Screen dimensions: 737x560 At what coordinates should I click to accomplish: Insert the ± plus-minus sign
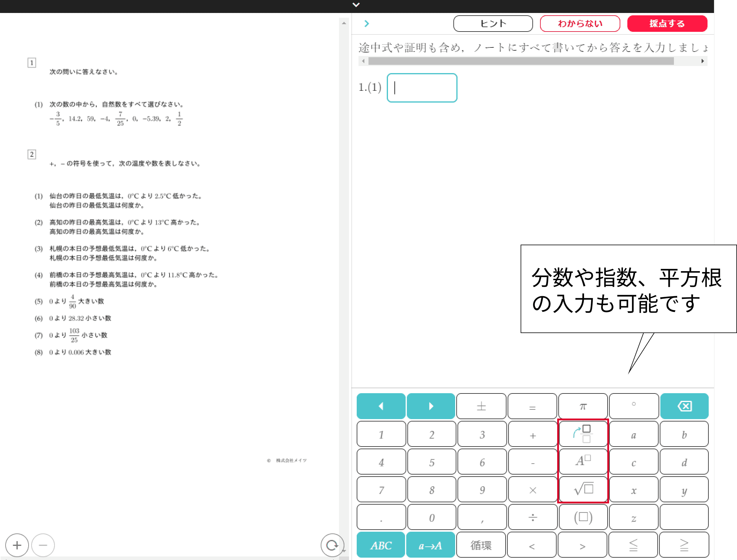coord(481,406)
